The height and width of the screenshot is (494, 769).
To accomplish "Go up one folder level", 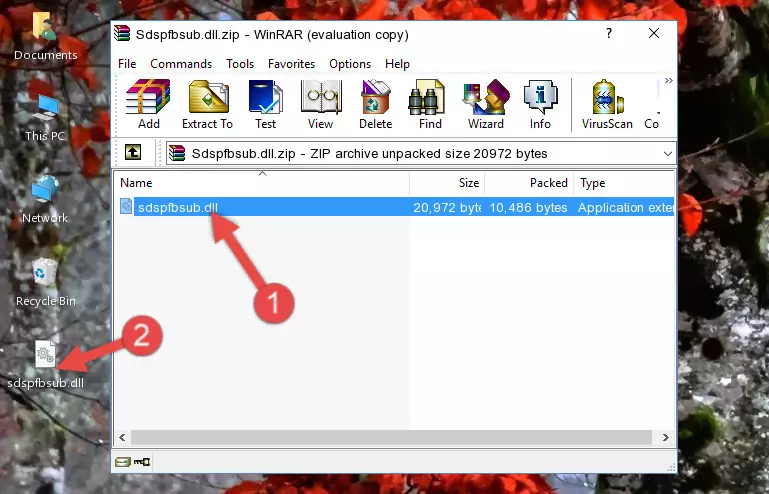I will [133, 153].
